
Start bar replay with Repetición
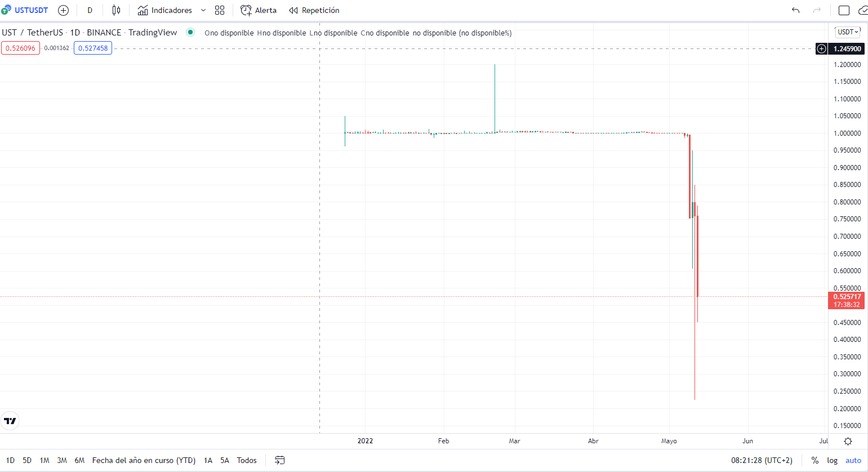[x=314, y=10]
